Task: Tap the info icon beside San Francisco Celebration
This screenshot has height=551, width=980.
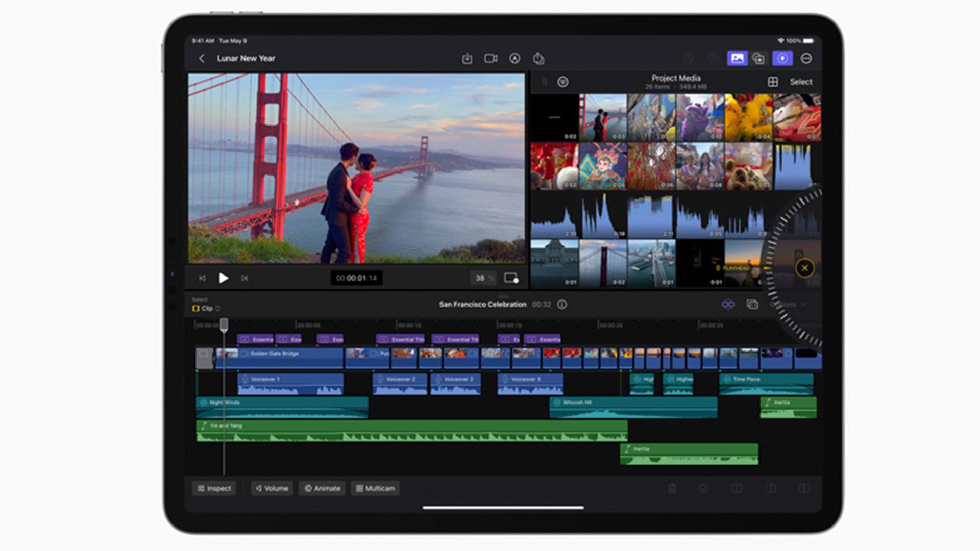Action: tap(562, 304)
